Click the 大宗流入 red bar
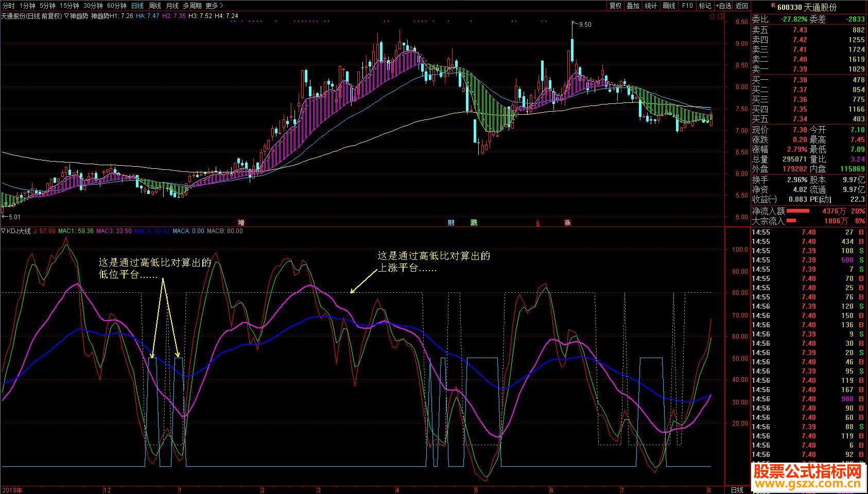 click(791, 221)
